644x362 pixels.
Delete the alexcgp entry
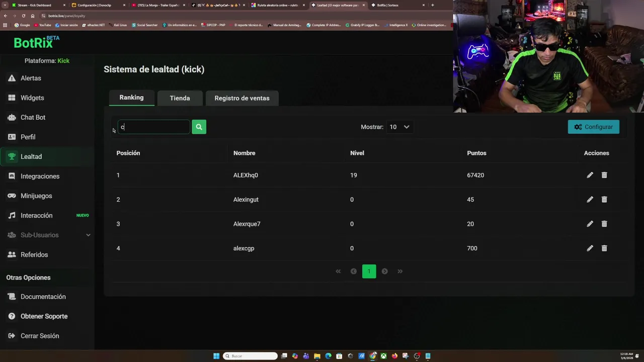tap(604, 248)
